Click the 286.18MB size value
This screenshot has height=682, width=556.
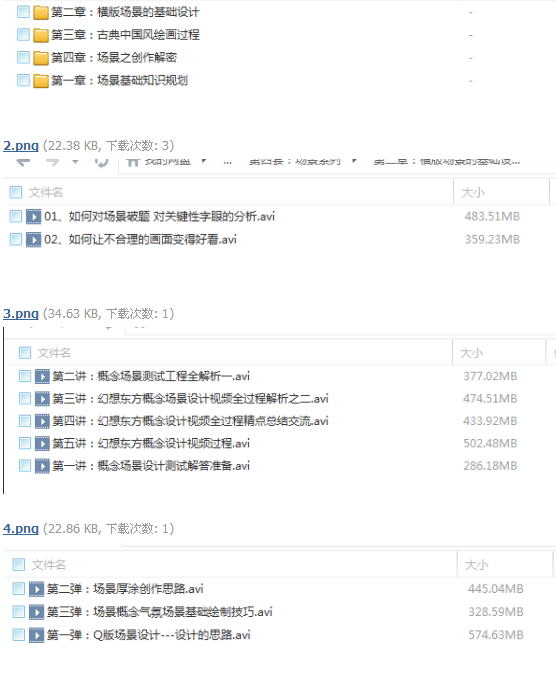point(490,466)
